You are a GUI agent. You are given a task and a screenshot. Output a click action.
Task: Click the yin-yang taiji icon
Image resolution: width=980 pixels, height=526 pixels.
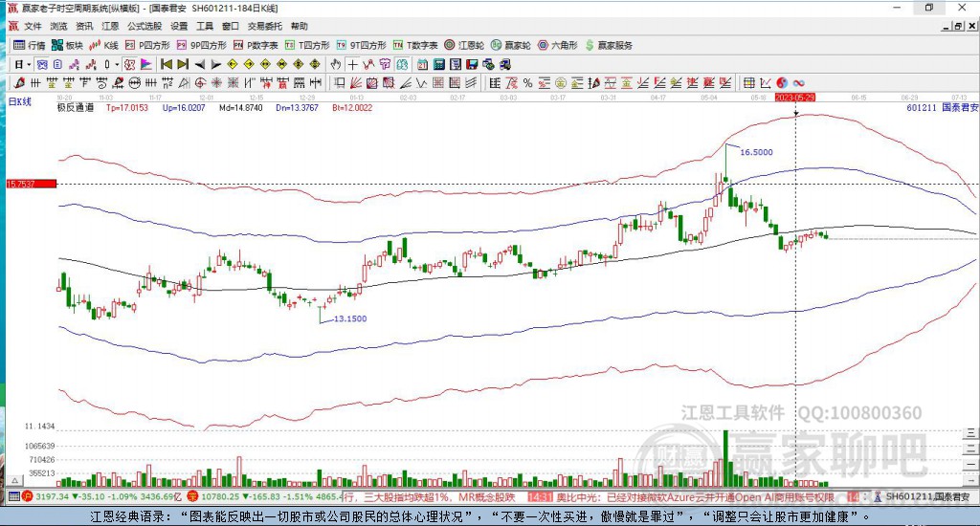tap(783, 82)
